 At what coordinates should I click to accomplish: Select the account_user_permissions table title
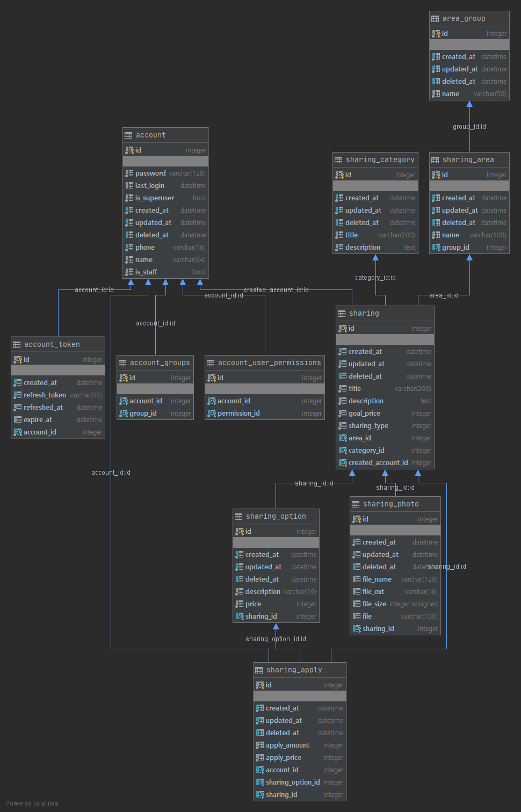(x=269, y=363)
